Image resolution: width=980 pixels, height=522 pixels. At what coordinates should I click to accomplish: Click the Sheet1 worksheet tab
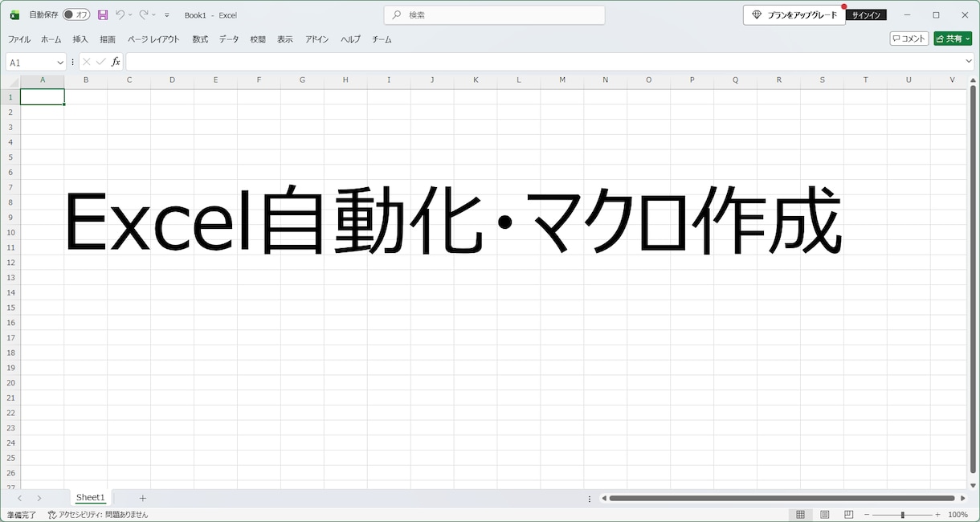91,498
